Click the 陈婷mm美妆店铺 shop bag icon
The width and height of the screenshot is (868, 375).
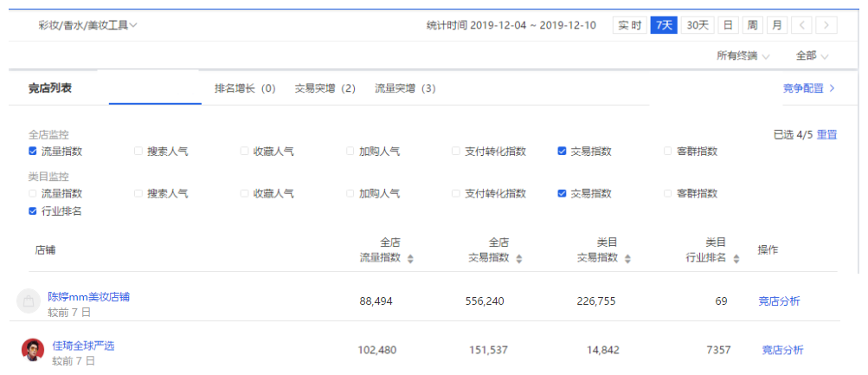coord(29,301)
